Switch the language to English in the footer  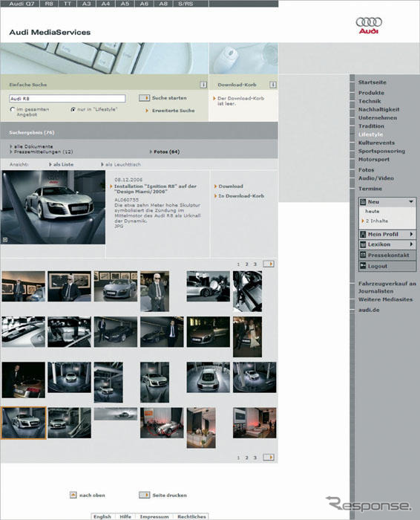(x=102, y=516)
